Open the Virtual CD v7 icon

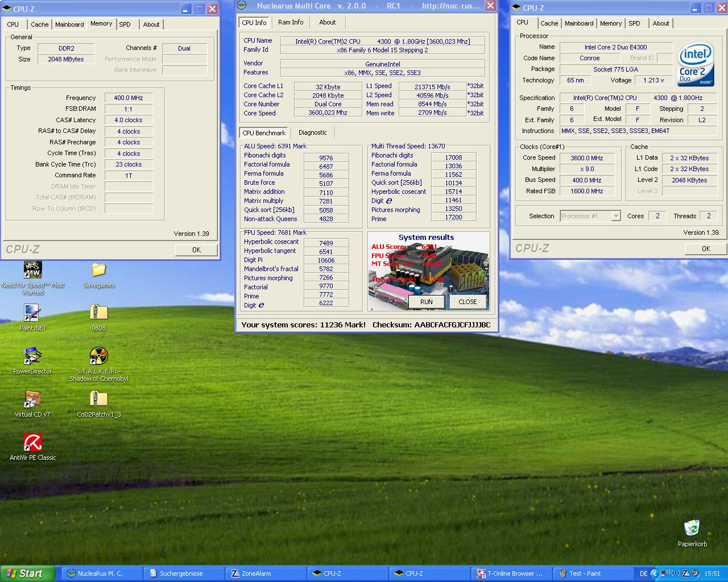click(x=32, y=400)
